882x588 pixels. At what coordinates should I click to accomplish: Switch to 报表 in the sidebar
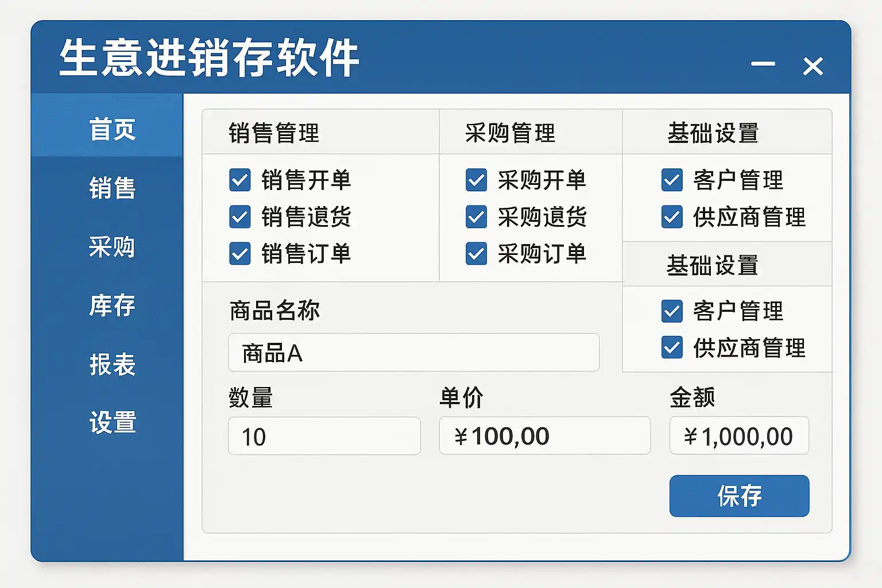tap(112, 365)
